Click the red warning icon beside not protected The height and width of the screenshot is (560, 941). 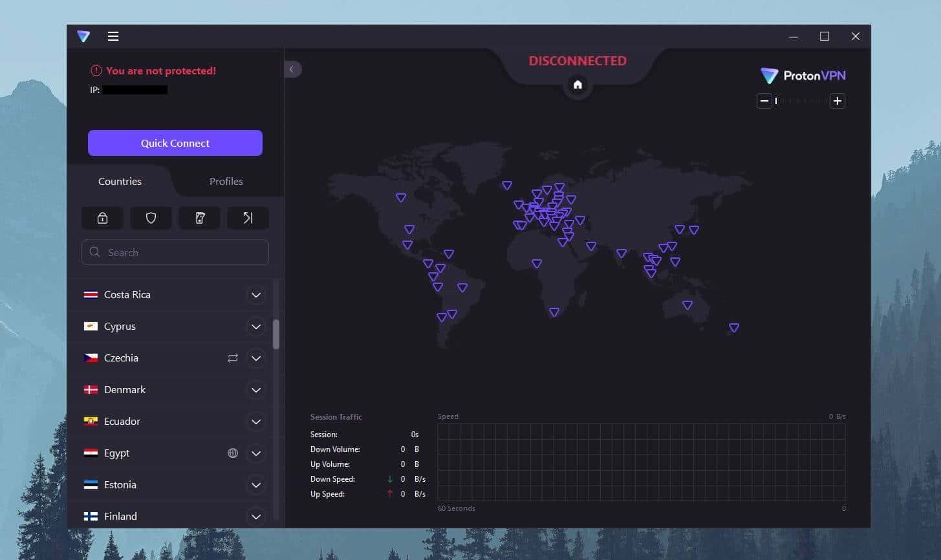96,70
